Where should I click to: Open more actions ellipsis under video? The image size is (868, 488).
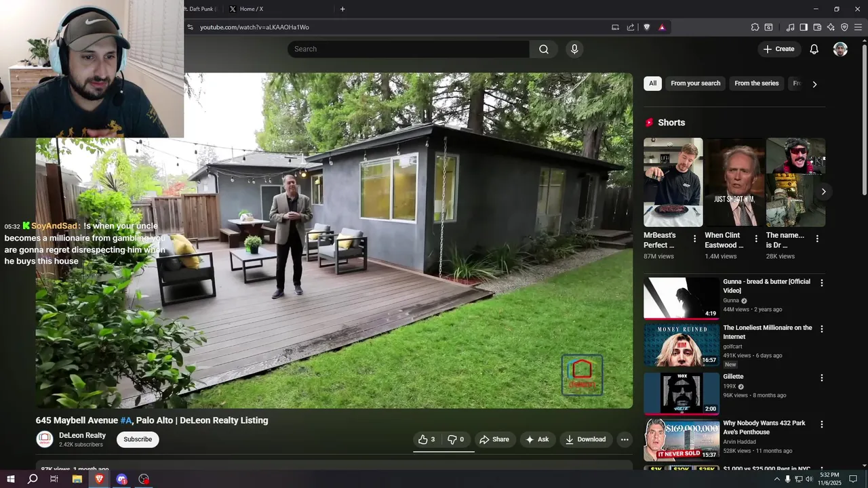click(x=625, y=439)
